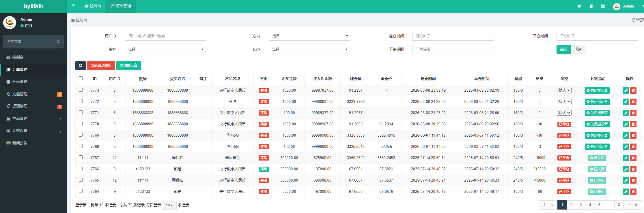Check the checkbox for order 7773
This screenshot has height=213, width=644.
tap(81, 90)
